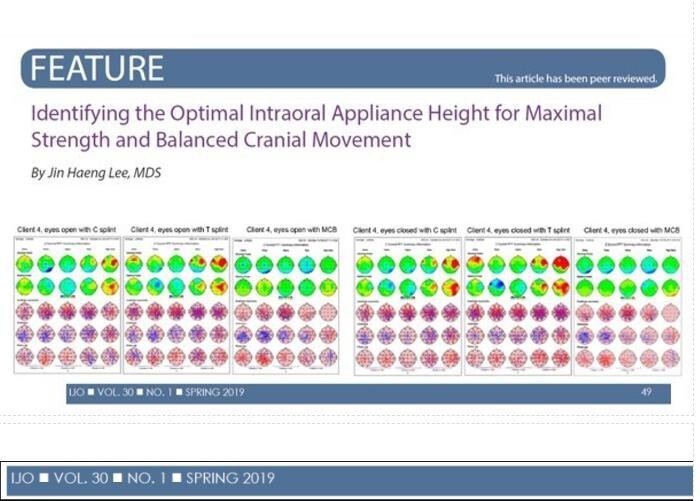Click the large bottom IJO SPRING 2019 banner

[350, 479]
